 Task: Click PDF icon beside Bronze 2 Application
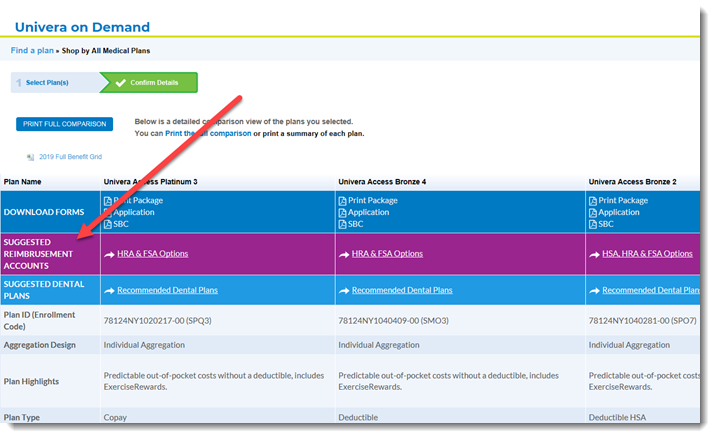click(x=593, y=212)
